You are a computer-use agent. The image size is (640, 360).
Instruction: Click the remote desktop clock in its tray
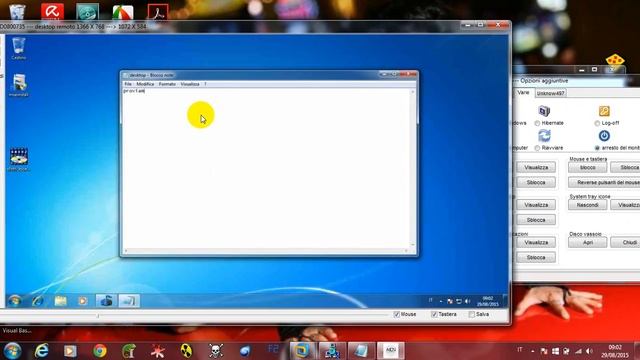coord(488,301)
